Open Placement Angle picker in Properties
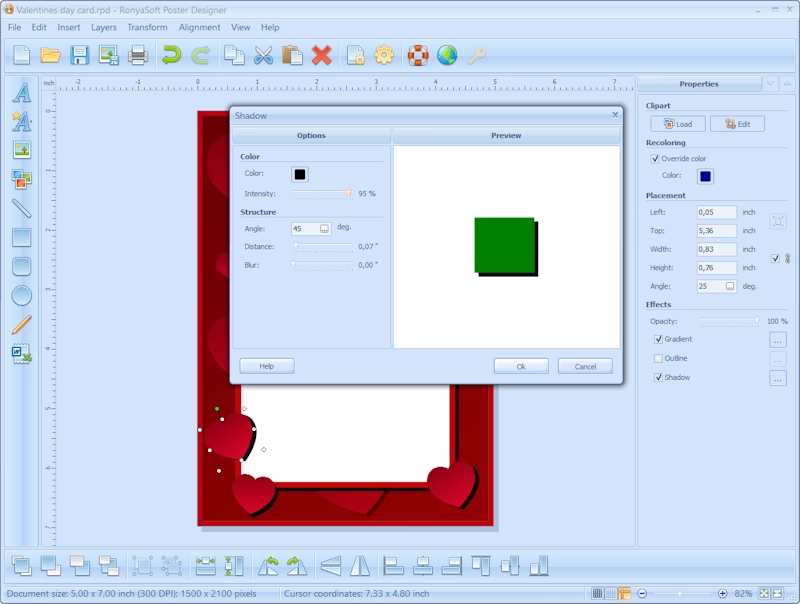800x604 pixels. pos(730,286)
